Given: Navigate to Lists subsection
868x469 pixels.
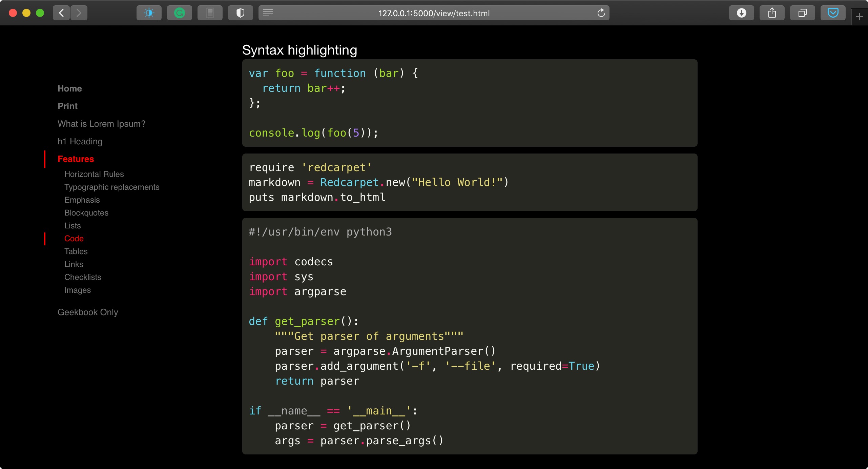Looking at the screenshot, I should click(73, 226).
